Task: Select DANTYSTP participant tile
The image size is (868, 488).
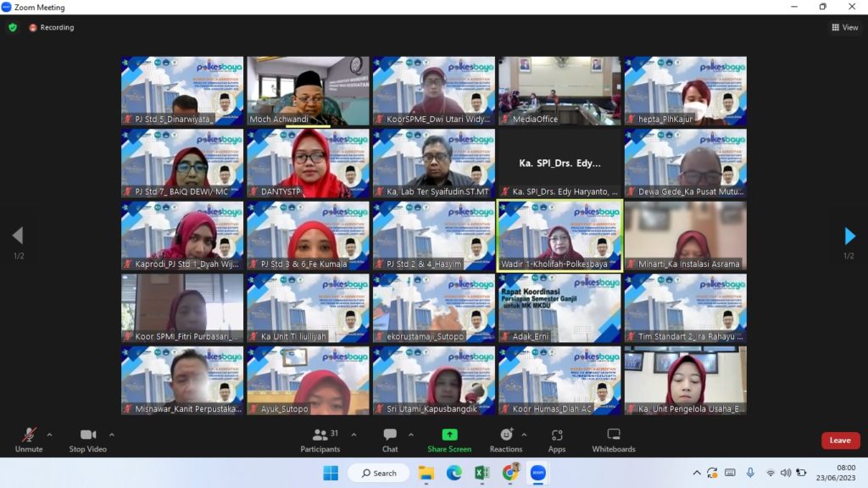Action: click(x=308, y=164)
